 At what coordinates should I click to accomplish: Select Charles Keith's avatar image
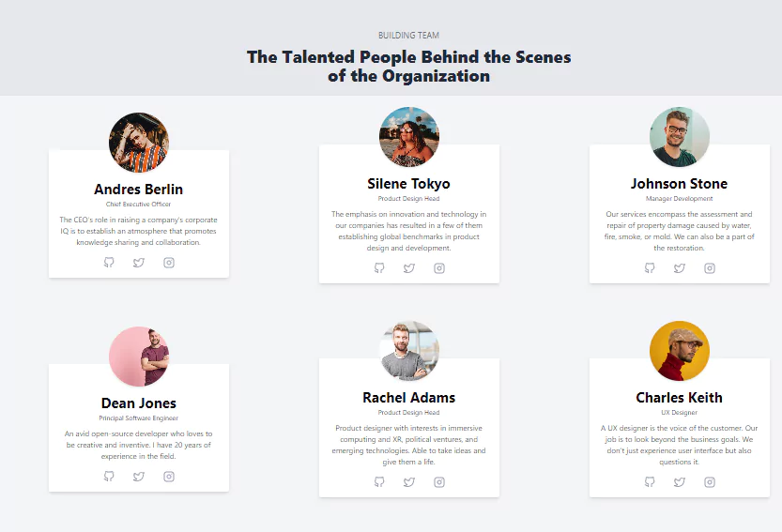coord(680,351)
